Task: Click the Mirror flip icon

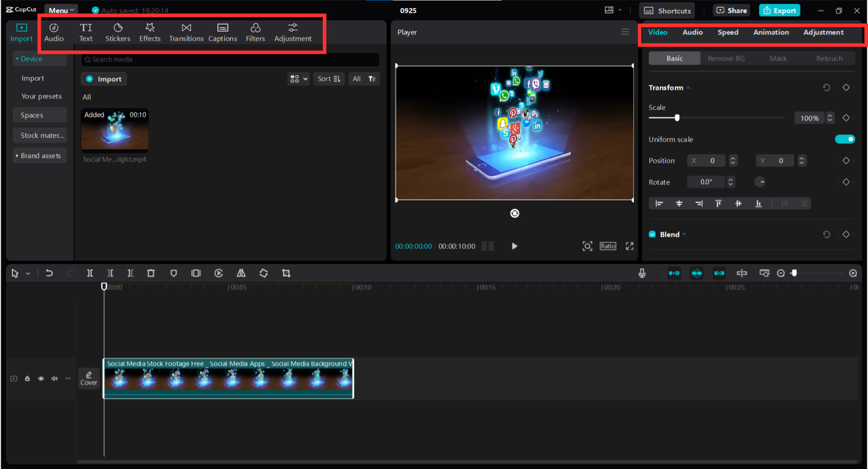Action: (x=241, y=273)
